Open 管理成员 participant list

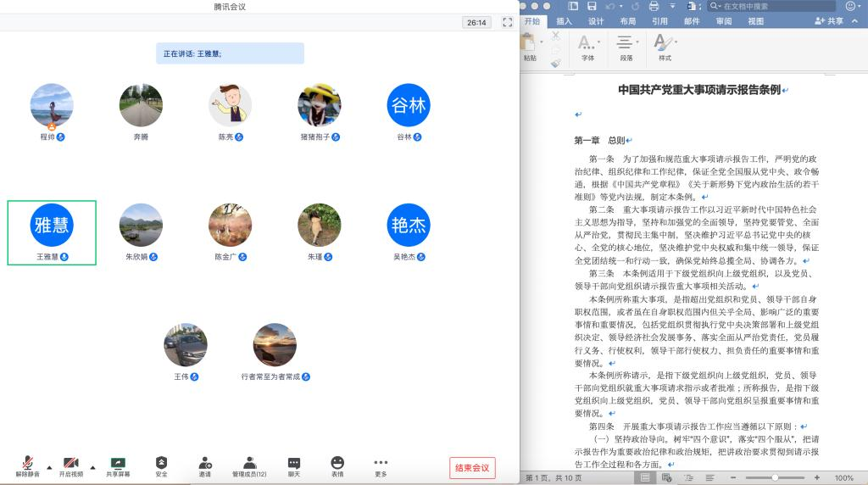point(249,463)
